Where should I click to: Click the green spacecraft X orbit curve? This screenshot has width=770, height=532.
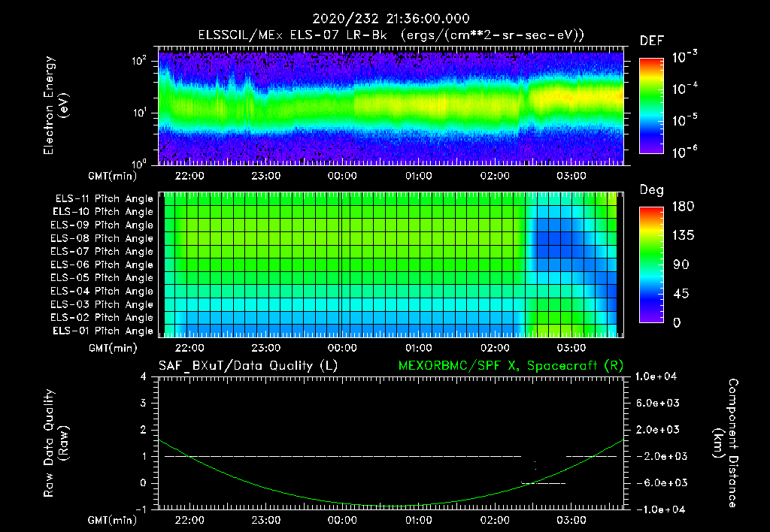(390, 506)
